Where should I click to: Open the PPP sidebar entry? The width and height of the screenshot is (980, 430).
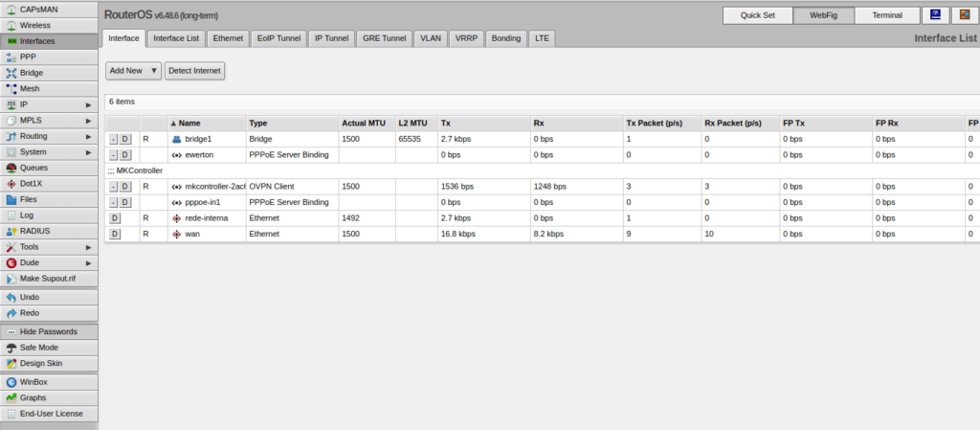point(49,57)
